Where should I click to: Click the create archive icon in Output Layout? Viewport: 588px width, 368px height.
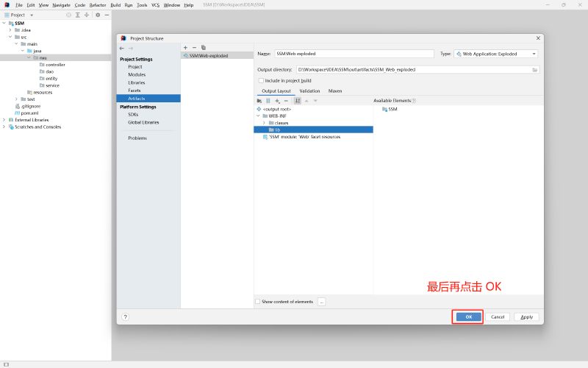(268, 101)
